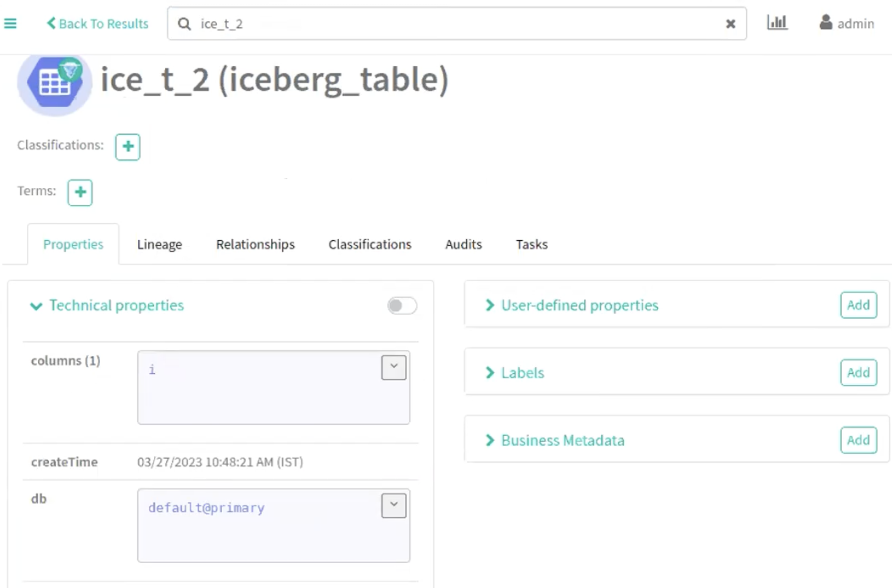Open the Audits tab
Screen dimensions: 892x588
[x=463, y=244]
